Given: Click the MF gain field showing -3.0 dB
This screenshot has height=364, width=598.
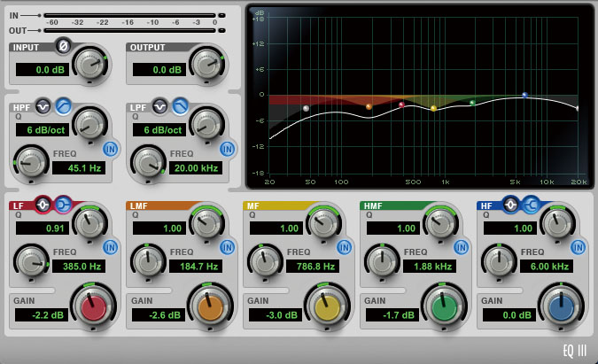Looking at the screenshot, I should (276, 315).
